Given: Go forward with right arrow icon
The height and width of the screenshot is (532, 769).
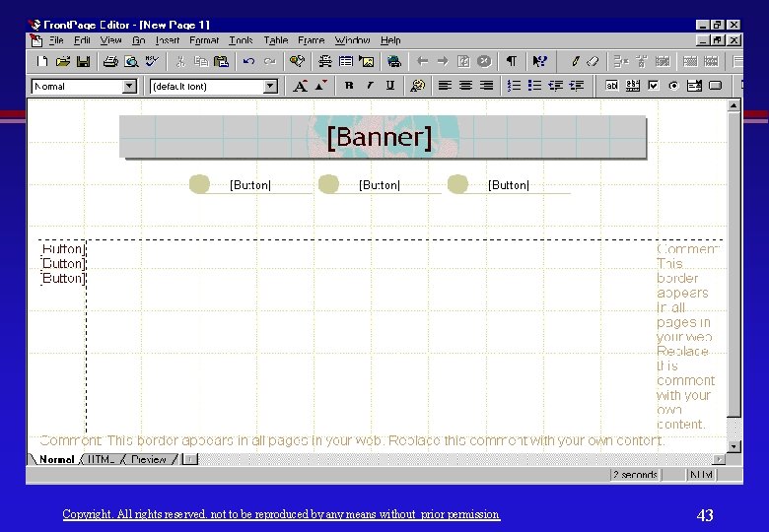Looking at the screenshot, I should [443, 61].
